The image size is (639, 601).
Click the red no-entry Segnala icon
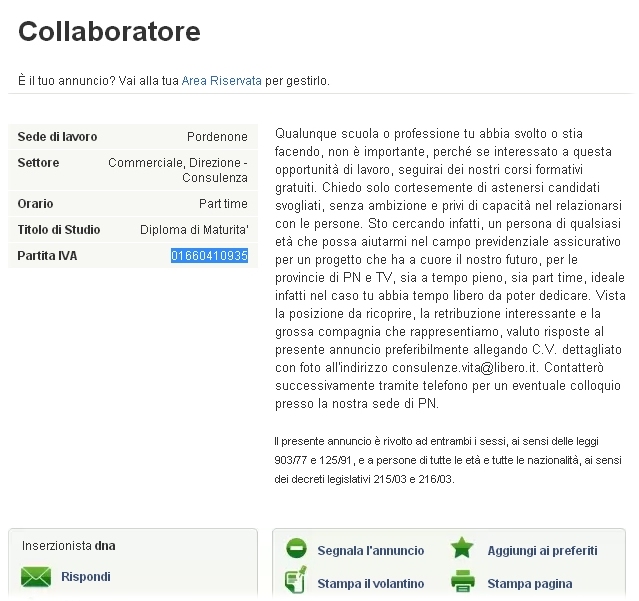296,549
